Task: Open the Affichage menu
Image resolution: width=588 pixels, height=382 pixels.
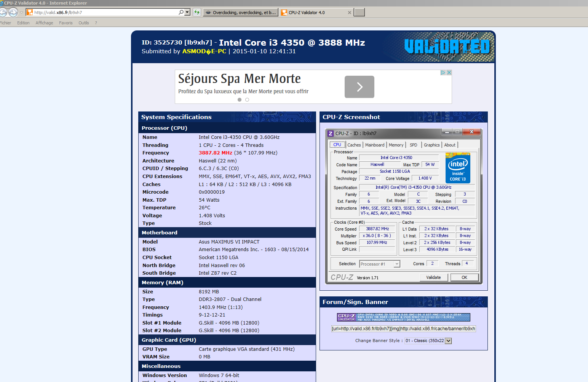Action: coord(44,23)
